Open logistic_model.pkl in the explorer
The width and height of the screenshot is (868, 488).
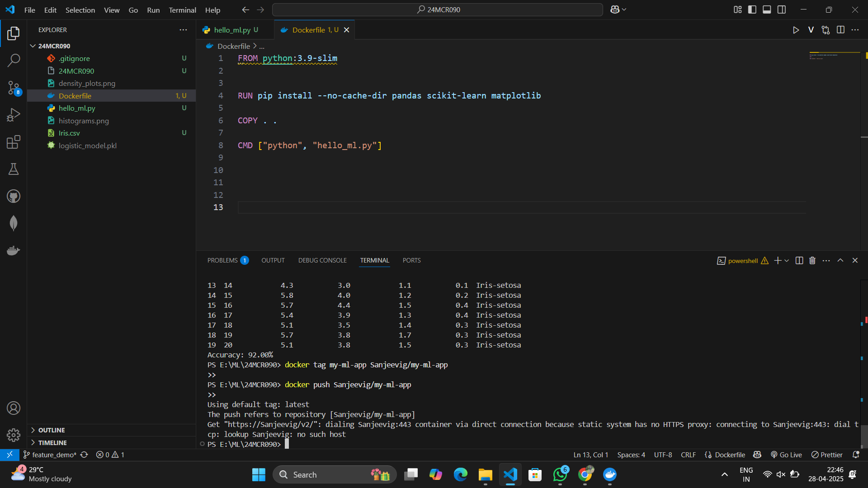click(111, 145)
